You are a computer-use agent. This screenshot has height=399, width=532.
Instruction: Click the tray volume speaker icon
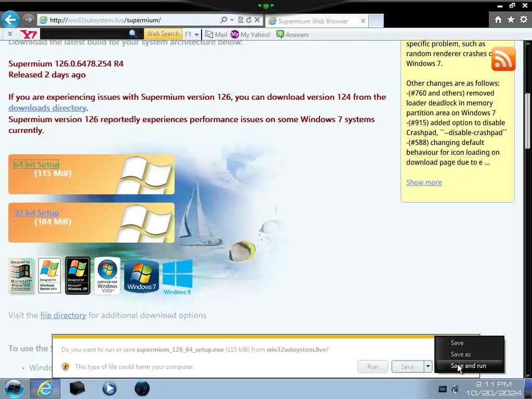pyautogui.click(x=455, y=389)
